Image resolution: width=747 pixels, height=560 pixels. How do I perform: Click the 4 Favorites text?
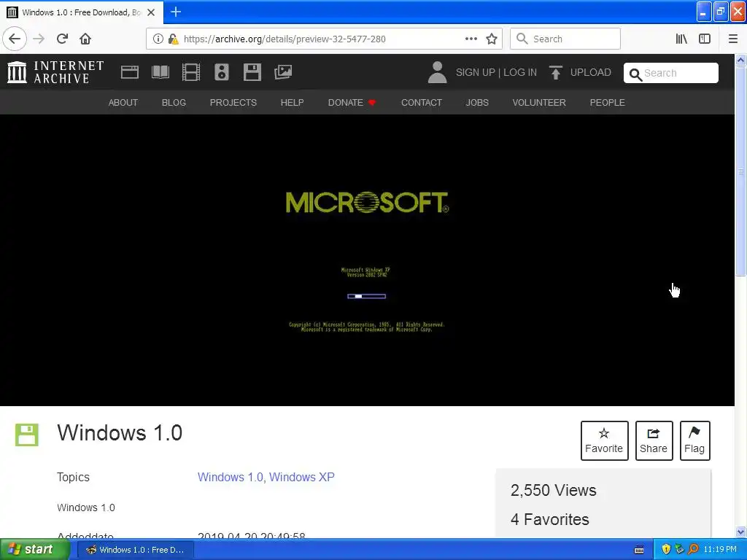(550, 519)
